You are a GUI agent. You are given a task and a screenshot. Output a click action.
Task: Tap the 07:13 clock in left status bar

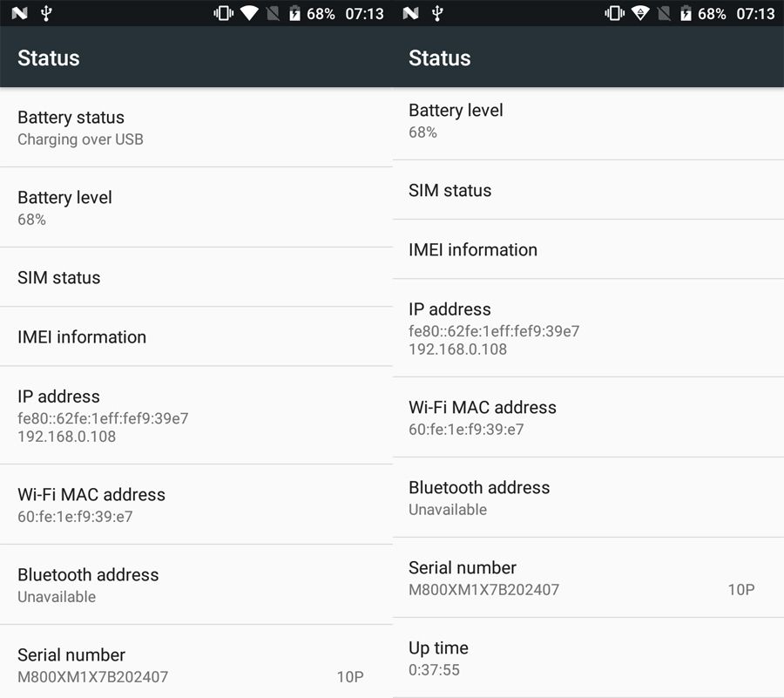pyautogui.click(x=364, y=13)
